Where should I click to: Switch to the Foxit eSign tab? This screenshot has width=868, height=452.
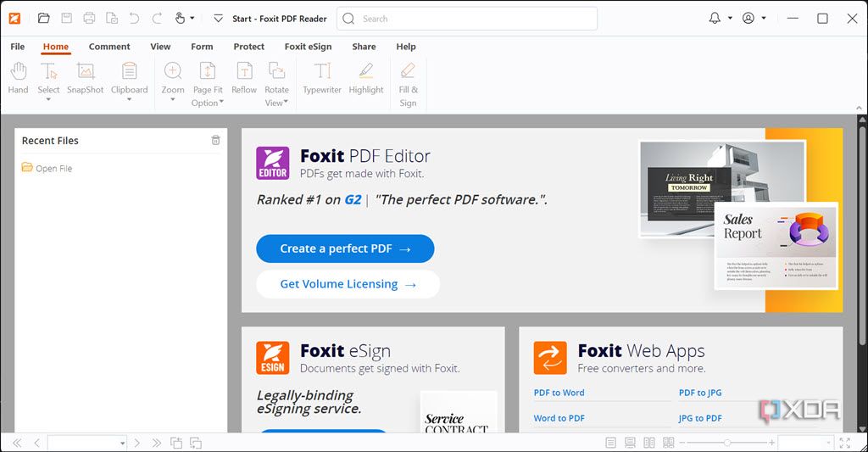[x=309, y=47]
